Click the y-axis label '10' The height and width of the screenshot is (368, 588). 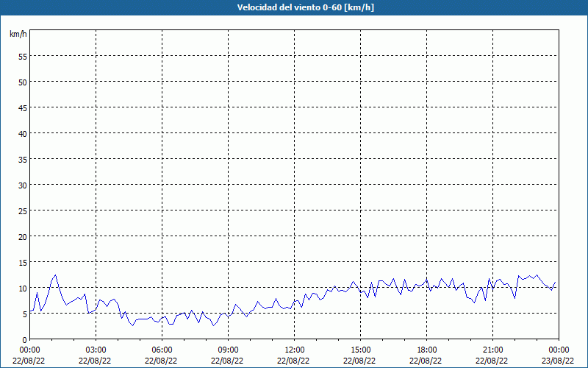[23, 289]
